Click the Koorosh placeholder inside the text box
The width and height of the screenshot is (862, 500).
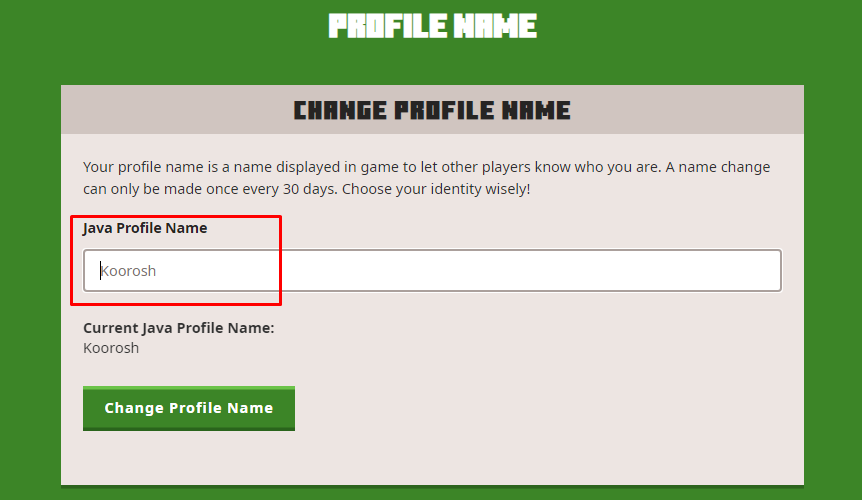pyautogui.click(x=129, y=271)
